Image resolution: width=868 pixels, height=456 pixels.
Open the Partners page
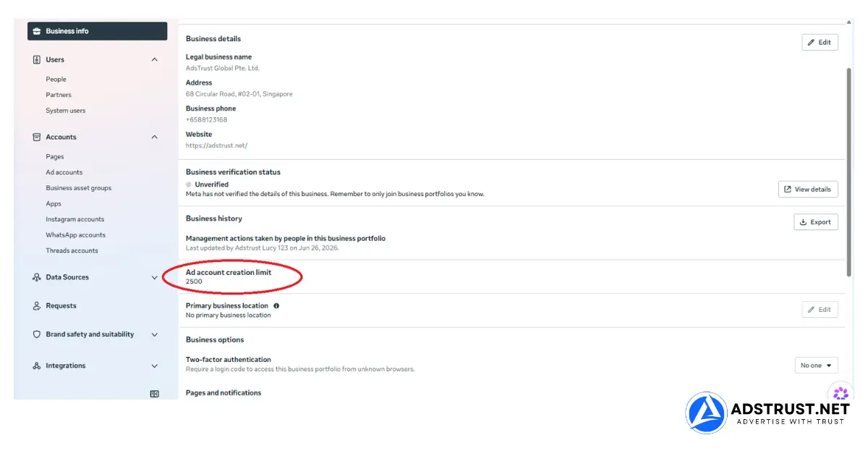[x=59, y=95]
